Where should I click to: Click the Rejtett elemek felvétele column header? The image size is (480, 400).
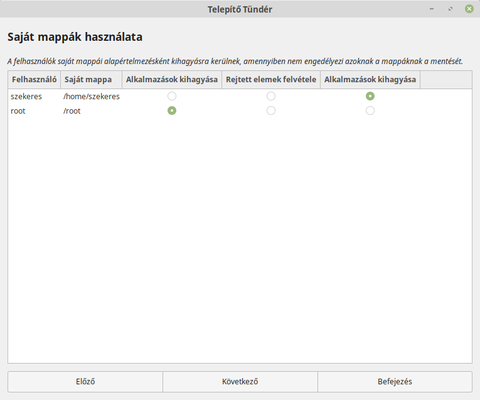[x=271, y=80]
